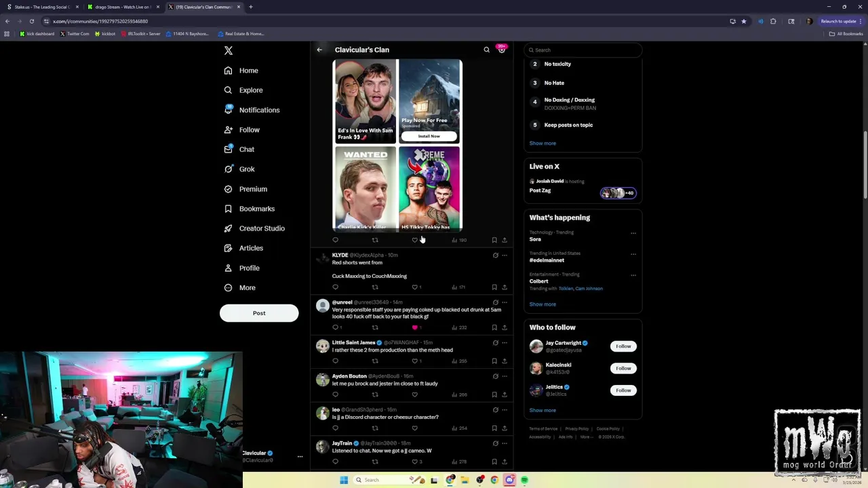Screen dimensions: 868x488
Task: View stats on Ayden Bouton's post
Action: pyautogui.click(x=459, y=394)
